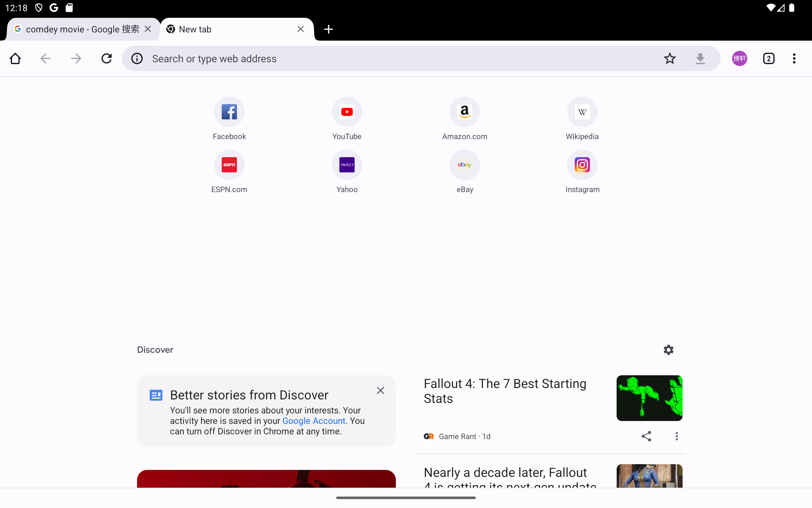Open Discover settings gear

tap(668, 350)
